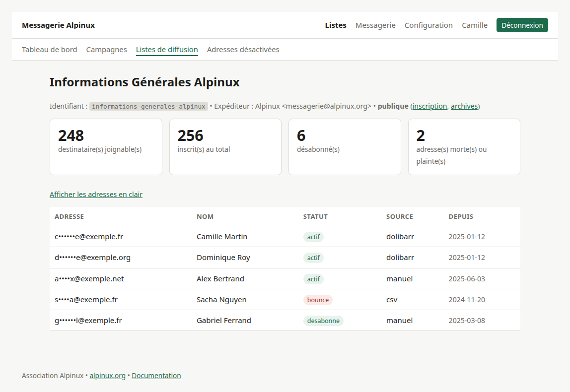
Task: Click Afficher les adresses en clair
Action: point(96,195)
